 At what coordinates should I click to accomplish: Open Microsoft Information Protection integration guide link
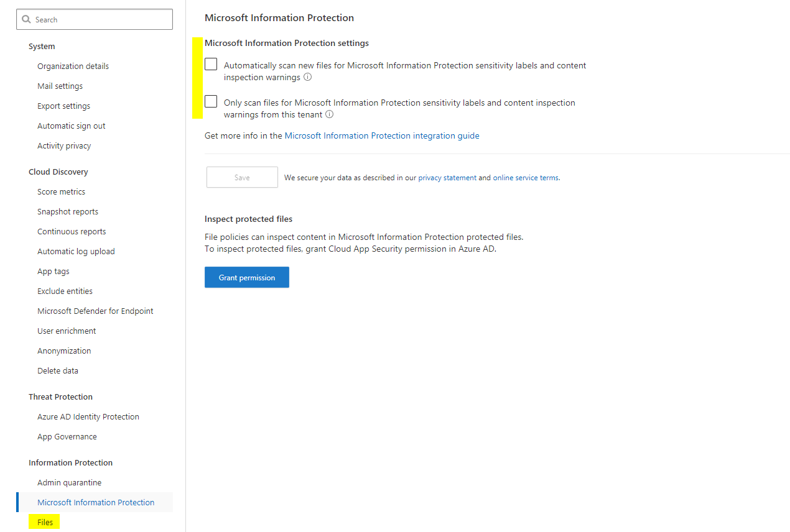click(x=382, y=135)
